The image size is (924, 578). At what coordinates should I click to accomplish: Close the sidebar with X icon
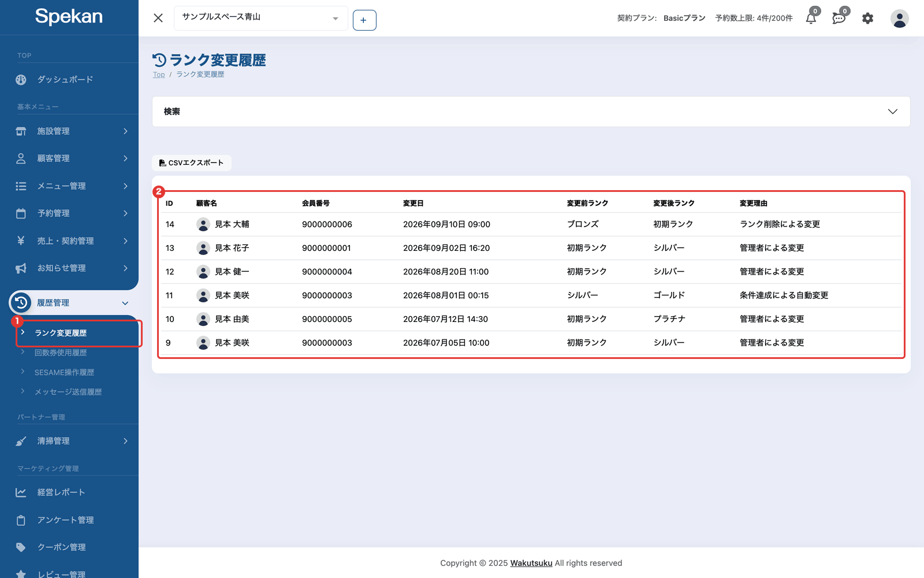pyautogui.click(x=158, y=18)
